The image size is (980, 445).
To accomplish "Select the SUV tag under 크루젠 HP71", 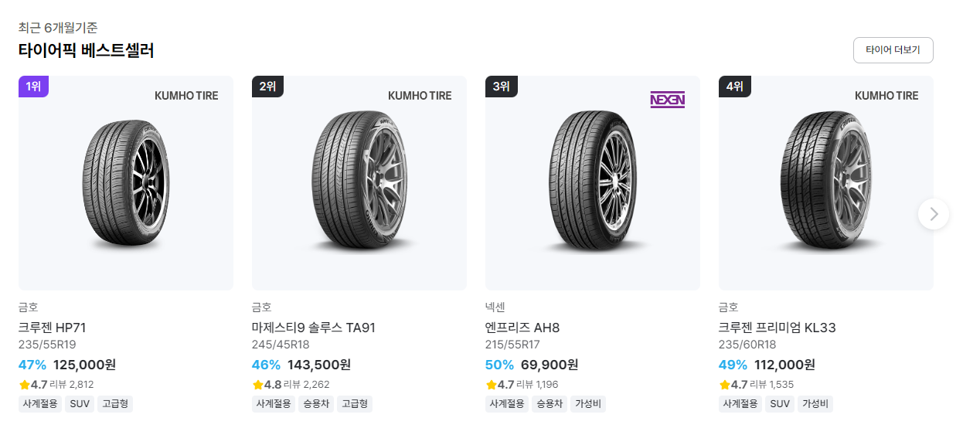I will [x=80, y=403].
